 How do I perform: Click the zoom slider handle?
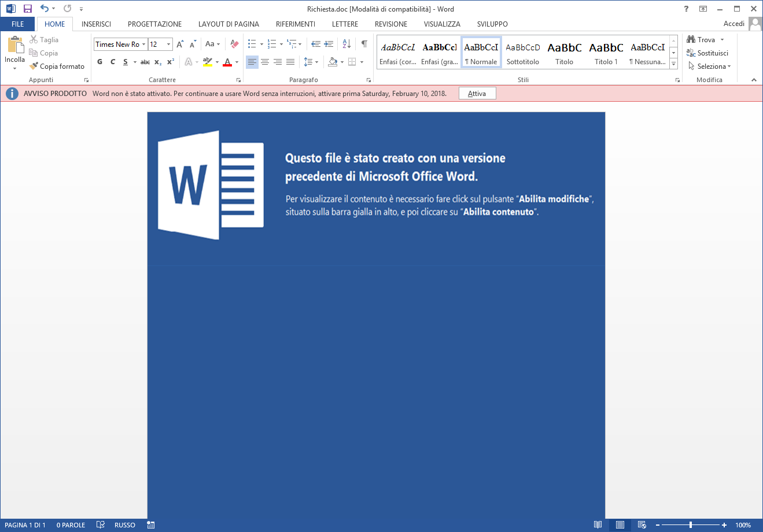(691, 525)
